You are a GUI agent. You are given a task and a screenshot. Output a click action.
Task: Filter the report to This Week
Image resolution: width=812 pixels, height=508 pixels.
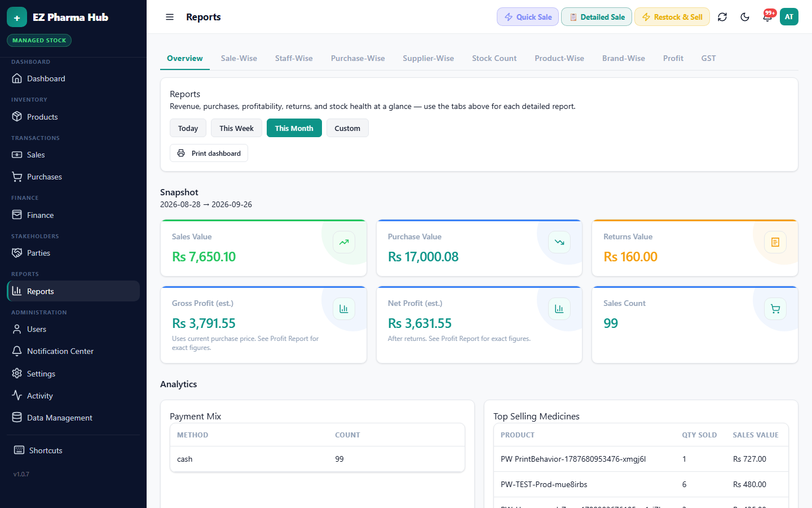pyautogui.click(x=236, y=128)
